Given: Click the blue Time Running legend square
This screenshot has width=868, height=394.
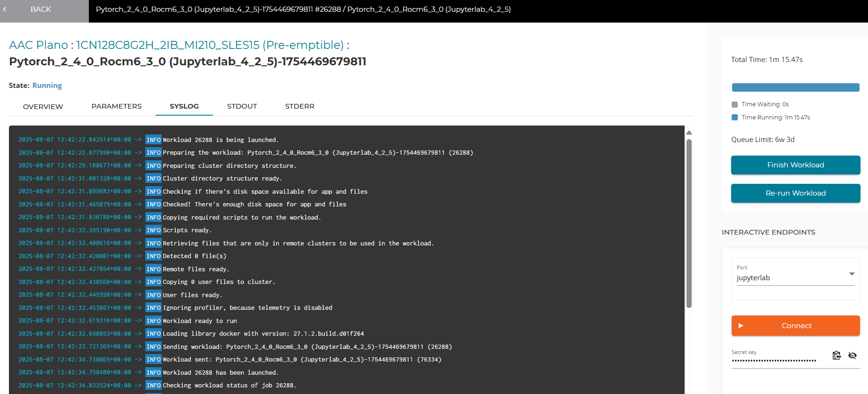Looking at the screenshot, I should pos(735,118).
